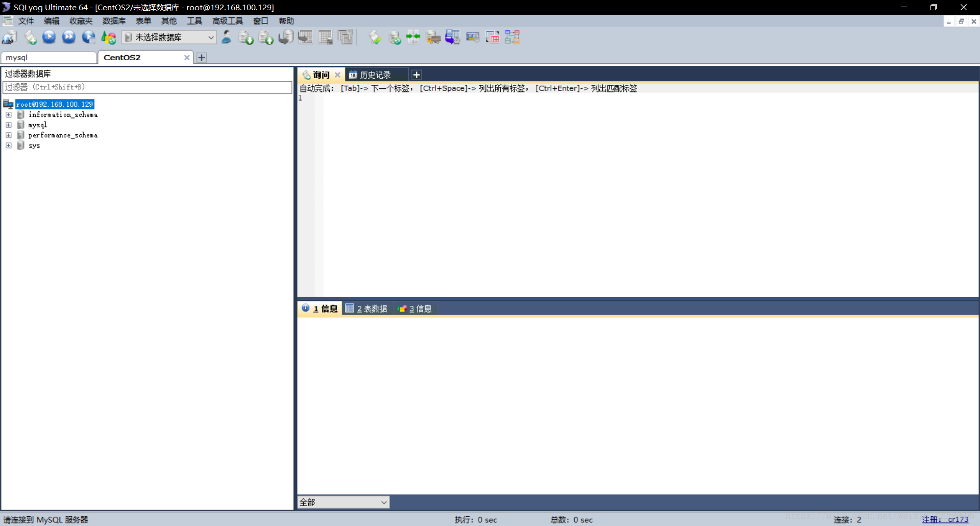Click execute and edit resultset icon

89,37
